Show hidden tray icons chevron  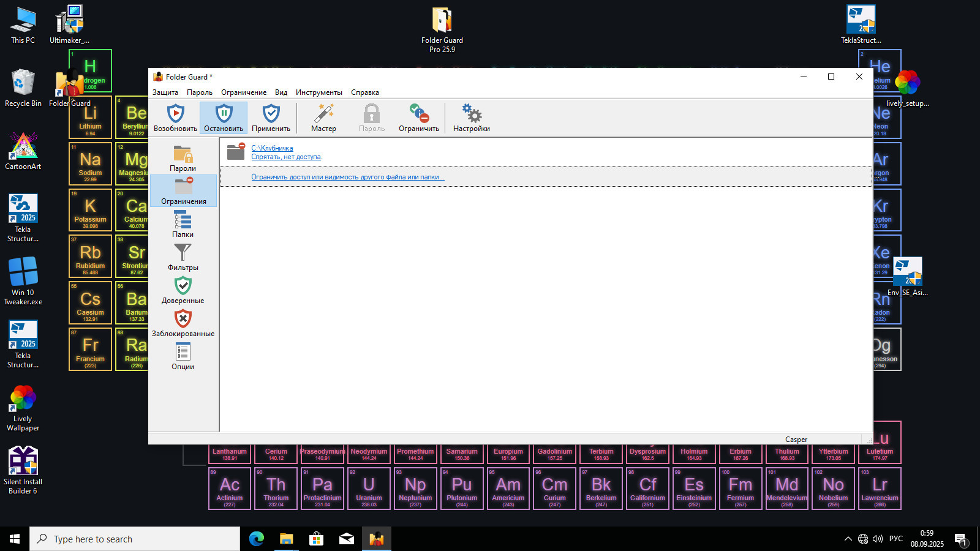[x=848, y=539]
